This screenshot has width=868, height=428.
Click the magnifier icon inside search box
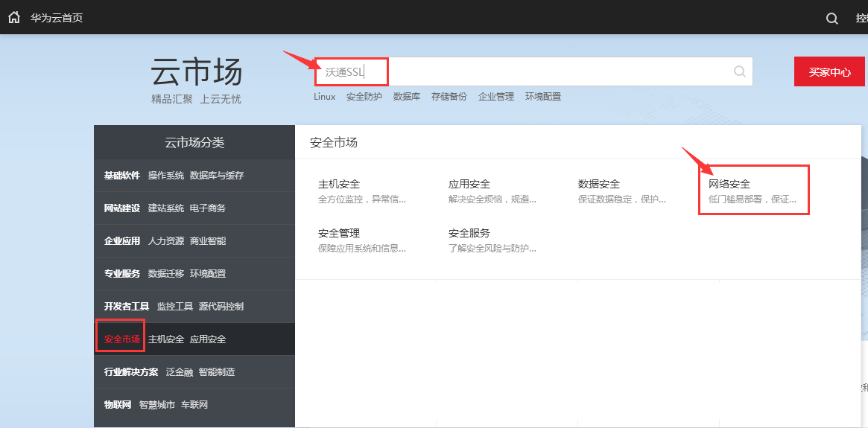(x=739, y=71)
